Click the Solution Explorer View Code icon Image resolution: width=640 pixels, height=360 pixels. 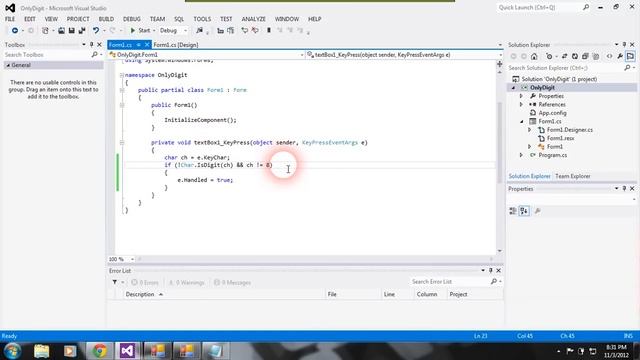609,56
